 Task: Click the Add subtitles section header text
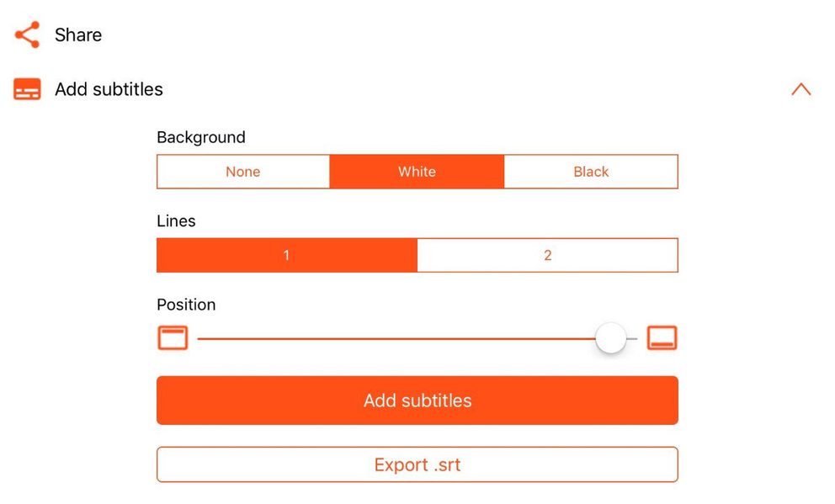pos(109,89)
